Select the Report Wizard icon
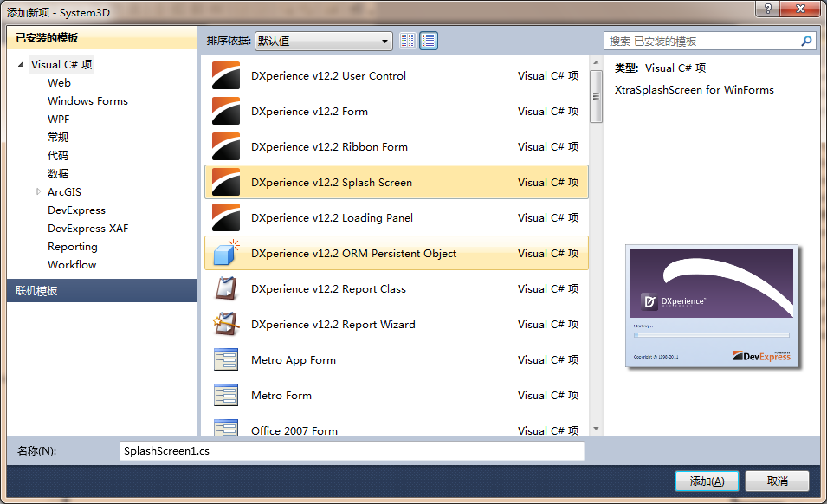827x504 pixels. tap(226, 325)
